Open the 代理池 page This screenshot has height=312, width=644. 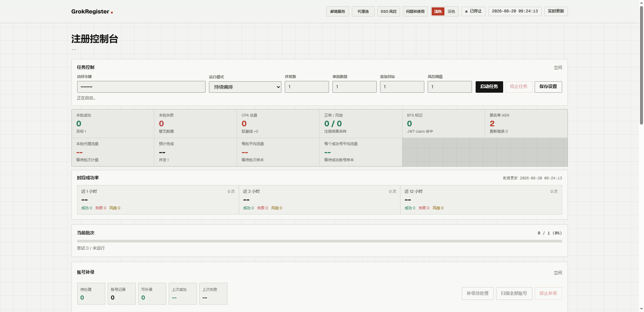coord(363,11)
